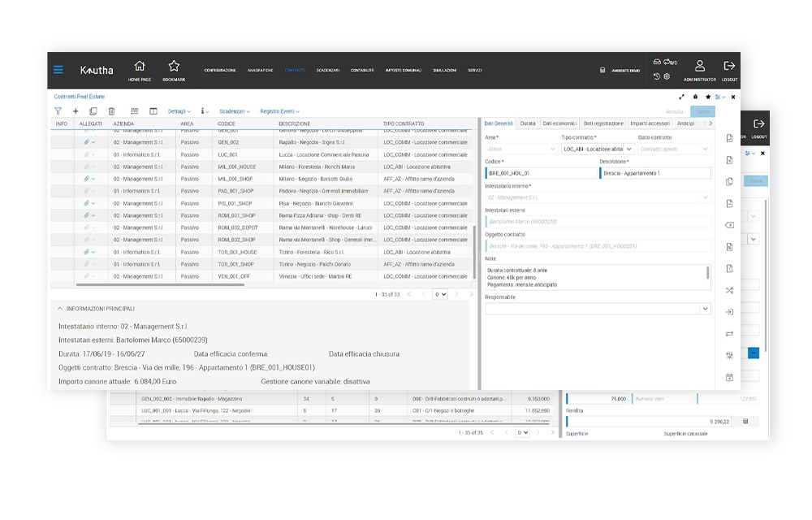Viewport: 812px width, 520px height.
Task: Go to Home Page via house icon
Action: [140, 67]
